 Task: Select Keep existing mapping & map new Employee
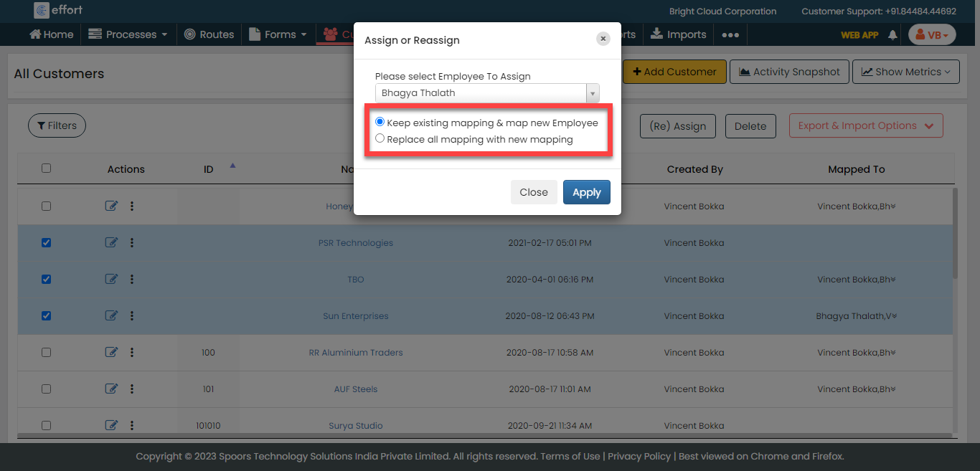pos(380,123)
